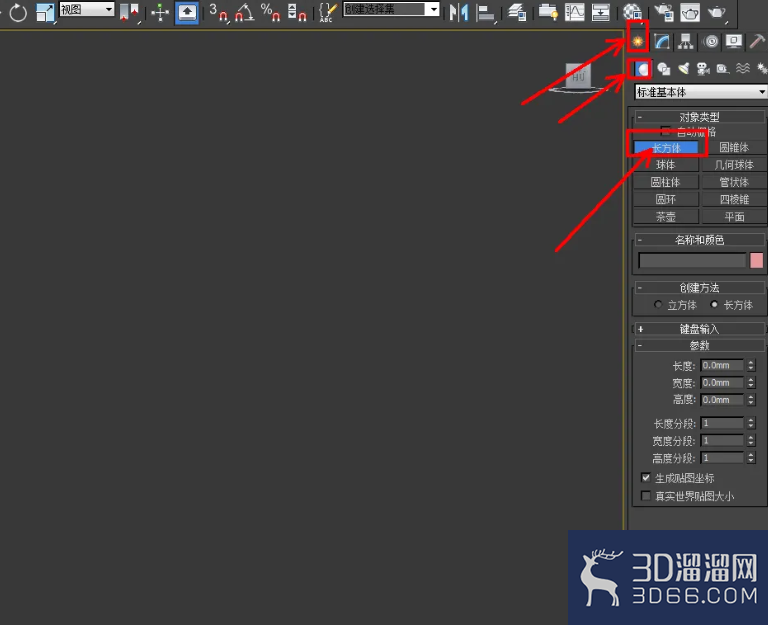
Task: Open the pink object color swatch
Action: (x=756, y=261)
